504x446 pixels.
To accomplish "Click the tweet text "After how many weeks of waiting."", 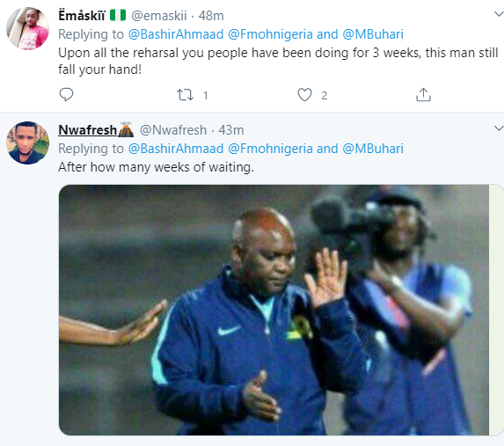I will coord(157,167).
